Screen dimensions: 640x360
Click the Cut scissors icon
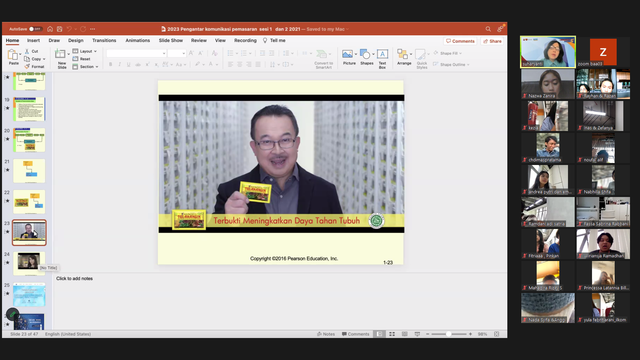27,51
